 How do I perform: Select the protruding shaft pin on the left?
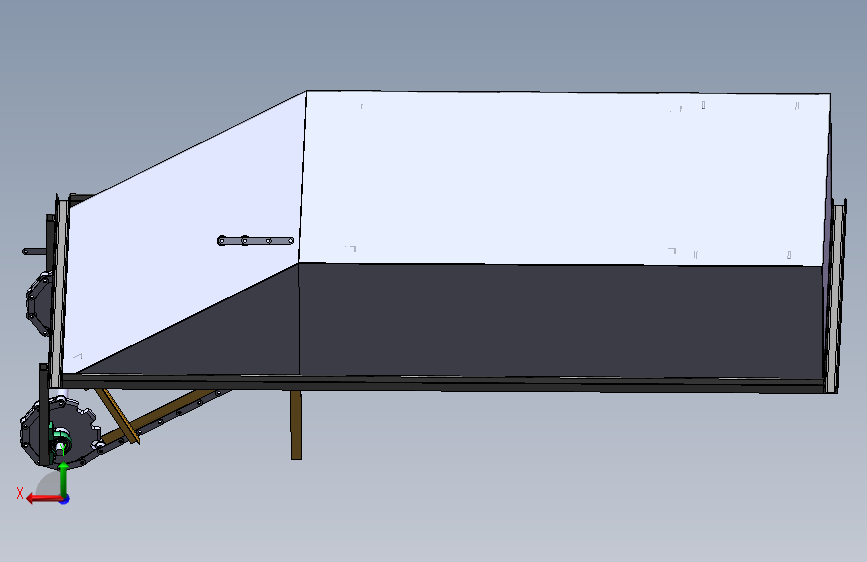34,252
